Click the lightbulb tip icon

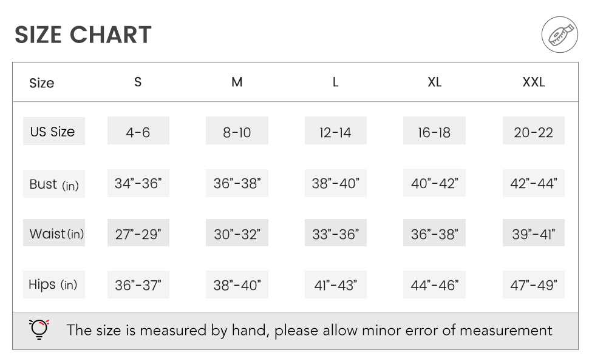point(39,329)
